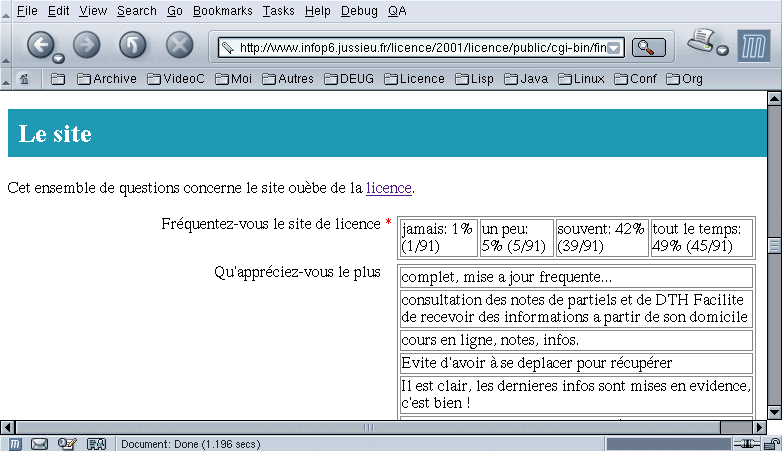The height and width of the screenshot is (451, 782).
Task: Open Composer icon in status bar
Action: [67, 444]
